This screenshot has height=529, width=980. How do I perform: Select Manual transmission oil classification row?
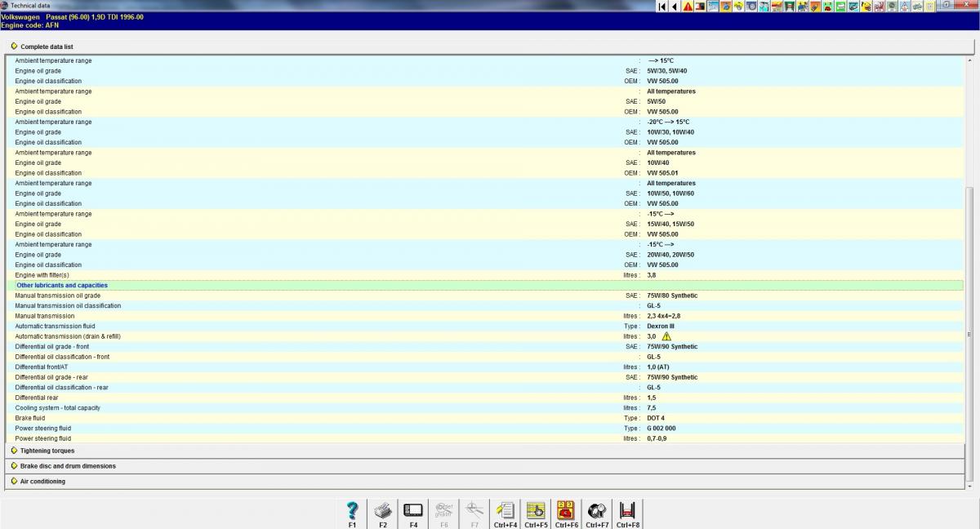484,306
